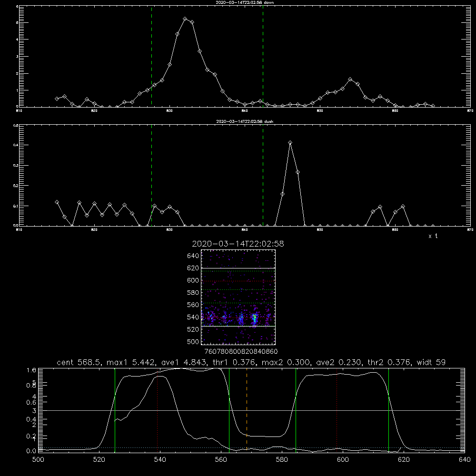
Task: Click the 560 label on bottom plot x-axis
Action: pos(221,460)
